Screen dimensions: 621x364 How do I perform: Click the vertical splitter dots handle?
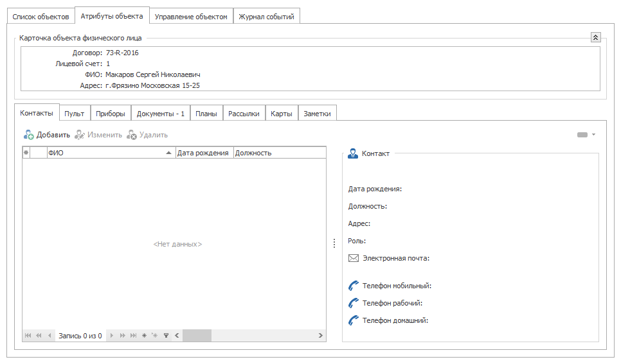(x=334, y=243)
